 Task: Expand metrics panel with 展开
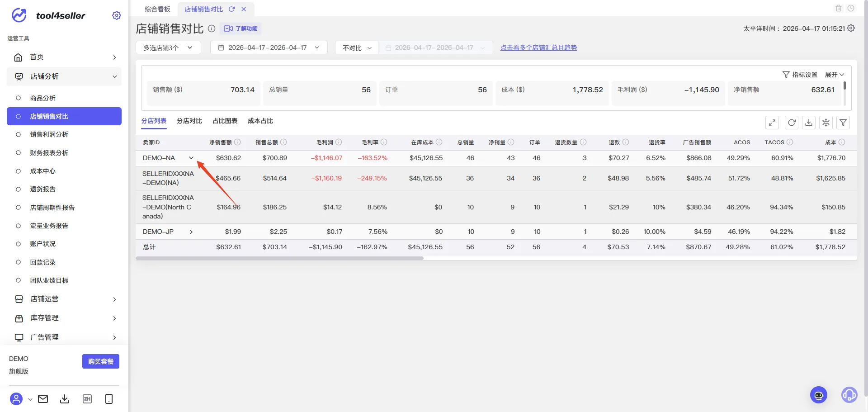835,75
